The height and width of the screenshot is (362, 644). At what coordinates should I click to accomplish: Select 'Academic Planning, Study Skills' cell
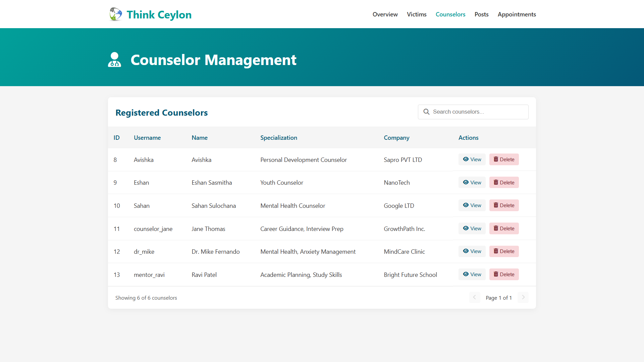(x=301, y=275)
